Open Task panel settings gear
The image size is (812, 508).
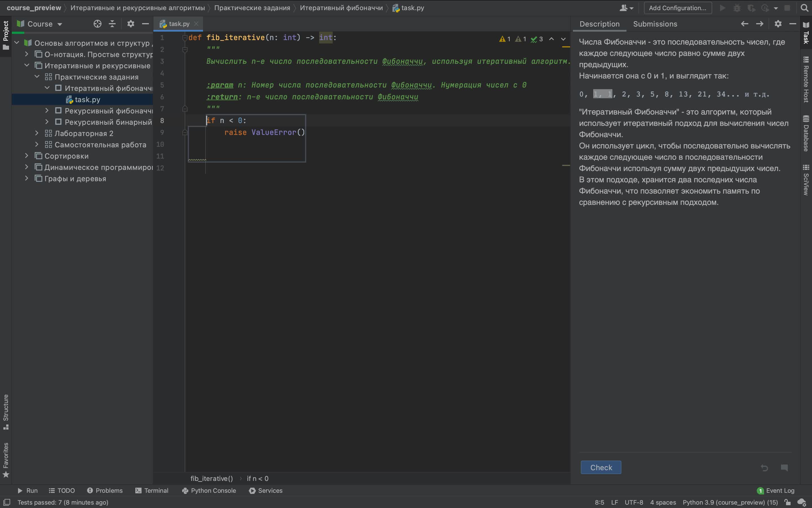pos(778,24)
